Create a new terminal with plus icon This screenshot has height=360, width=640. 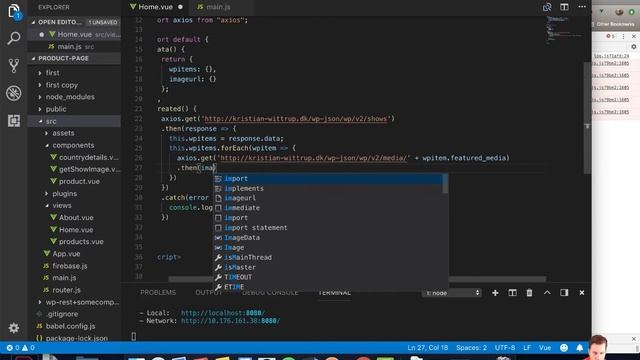pyautogui.click(x=495, y=293)
